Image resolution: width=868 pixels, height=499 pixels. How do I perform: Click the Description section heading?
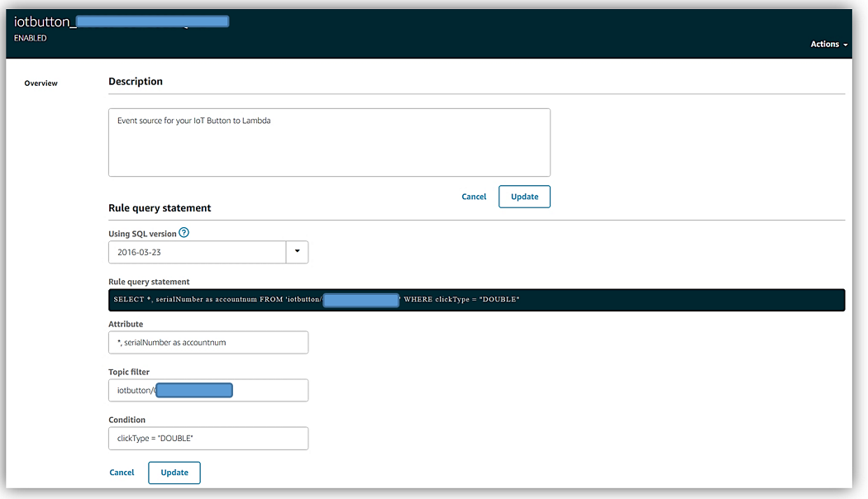click(136, 82)
